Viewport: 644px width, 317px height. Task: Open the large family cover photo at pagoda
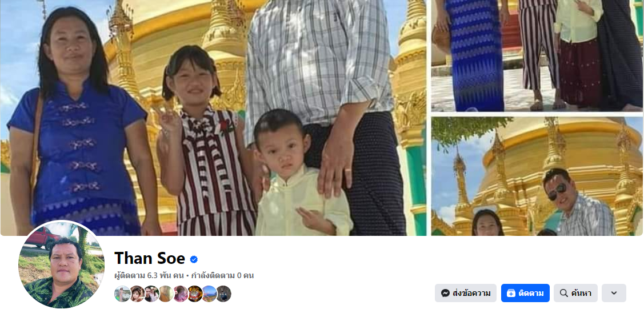[213, 118]
